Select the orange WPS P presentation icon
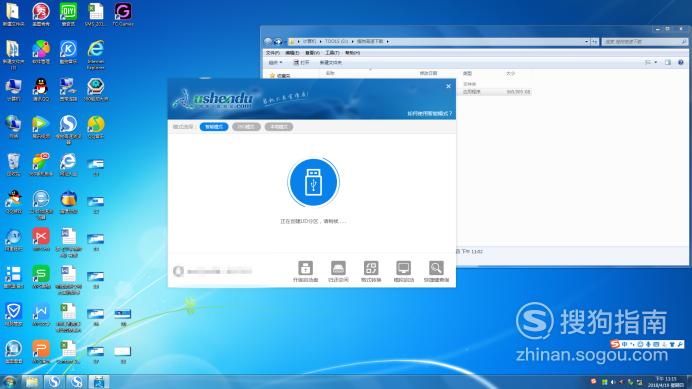Image resolution: width=692 pixels, height=389 pixels. tap(41, 352)
